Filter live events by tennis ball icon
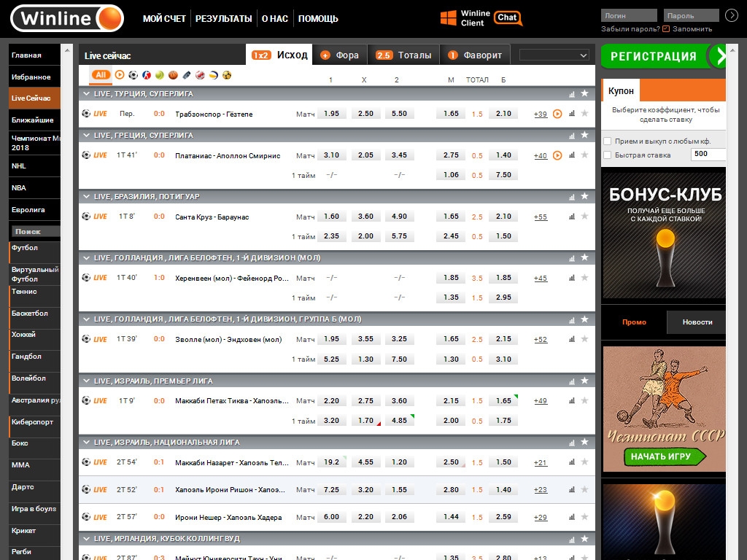 [160, 75]
